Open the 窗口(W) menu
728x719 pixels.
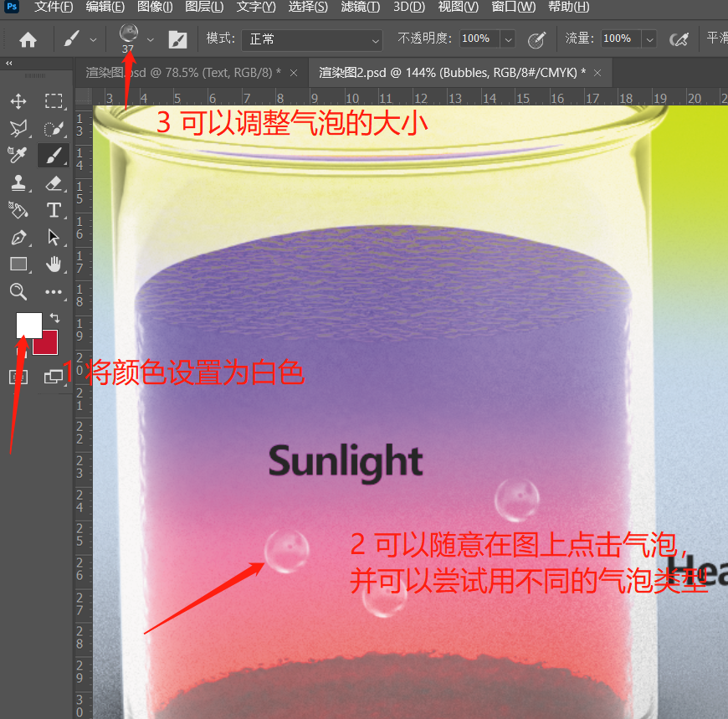pyautogui.click(x=514, y=7)
